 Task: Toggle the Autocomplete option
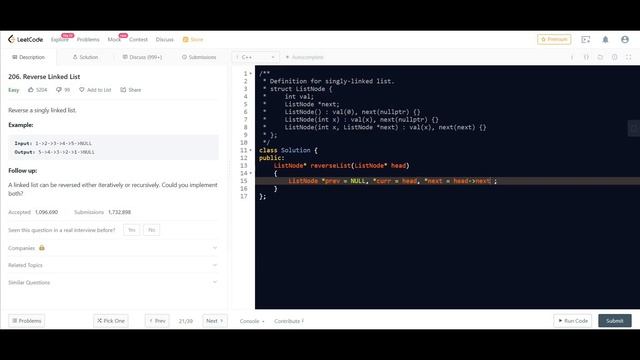click(x=304, y=57)
